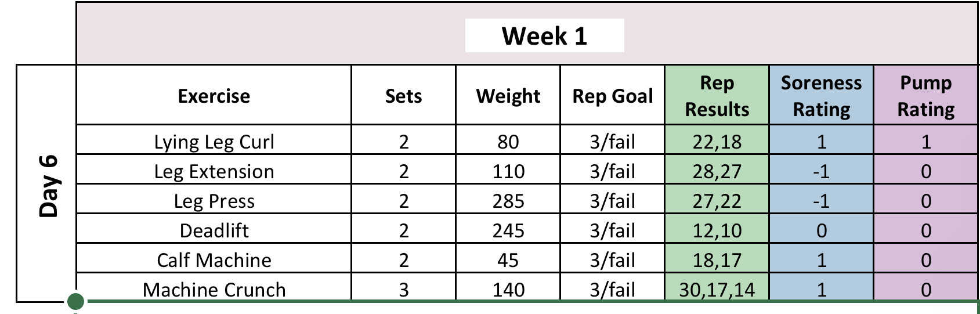This screenshot has width=980, height=314.
Task: Select the green Rep Results header
Action: (x=717, y=96)
